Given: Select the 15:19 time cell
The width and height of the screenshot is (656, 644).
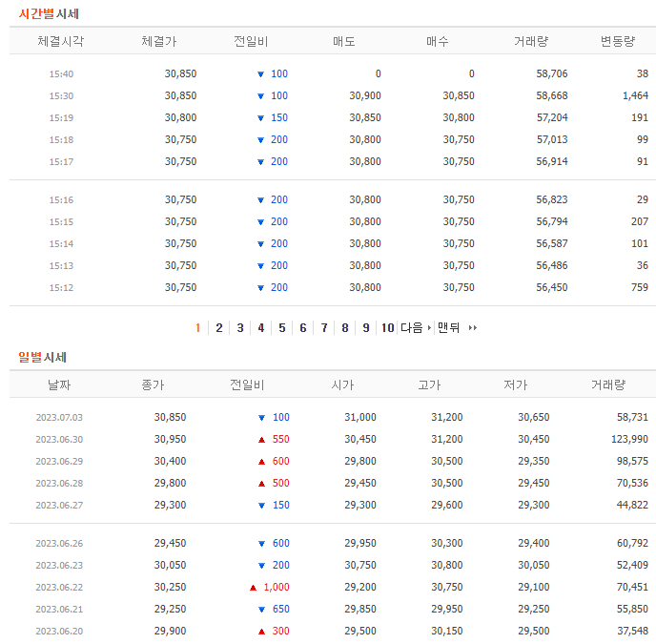Looking at the screenshot, I should (61, 117).
